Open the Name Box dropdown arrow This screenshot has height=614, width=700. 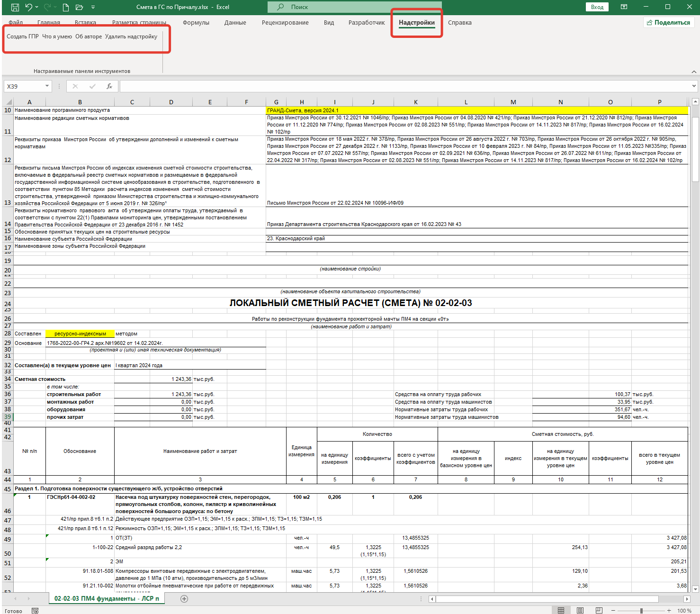[x=47, y=86]
